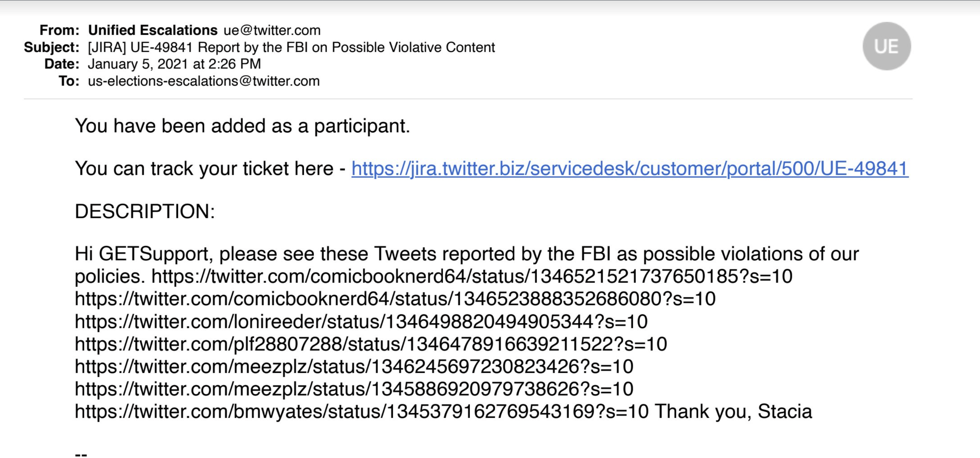980x458 pixels.
Task: Click meezplz tweet URL ending 823426
Action: 354,366
